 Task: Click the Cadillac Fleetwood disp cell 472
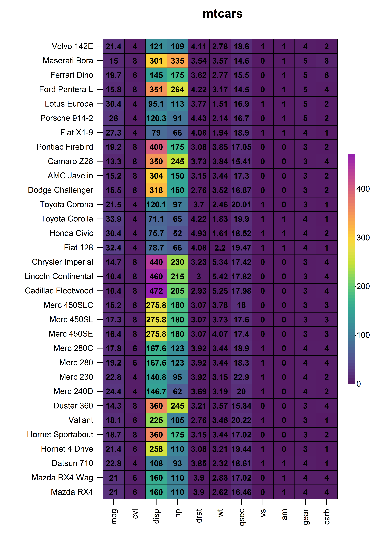(x=156, y=291)
